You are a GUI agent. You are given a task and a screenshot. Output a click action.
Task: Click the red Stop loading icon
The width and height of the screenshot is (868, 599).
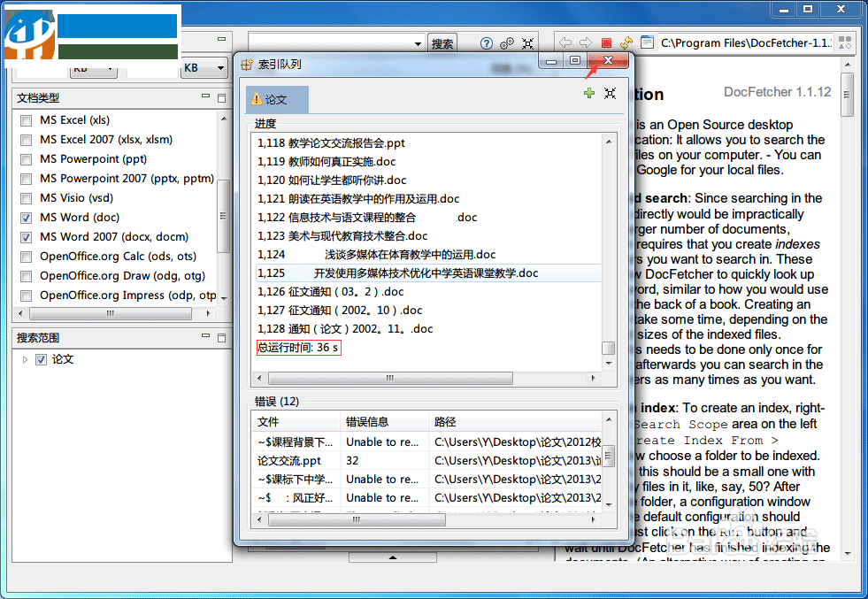tap(604, 42)
